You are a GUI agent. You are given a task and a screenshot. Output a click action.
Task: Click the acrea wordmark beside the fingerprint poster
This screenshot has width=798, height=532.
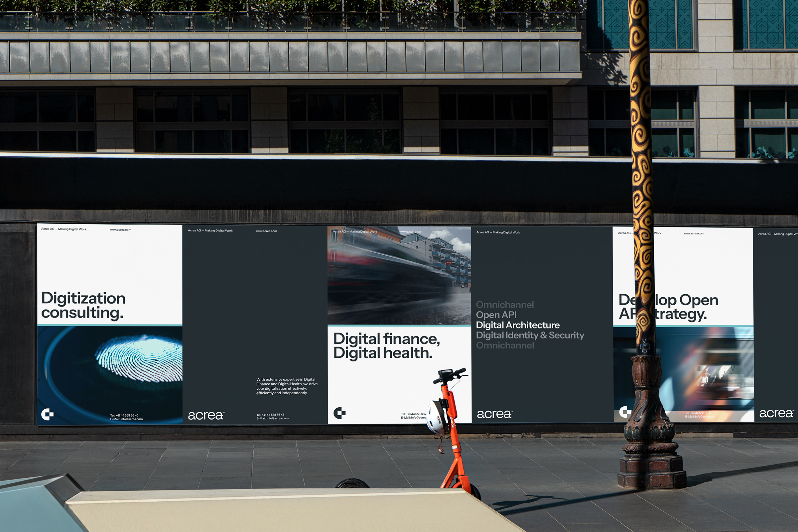[206, 416]
